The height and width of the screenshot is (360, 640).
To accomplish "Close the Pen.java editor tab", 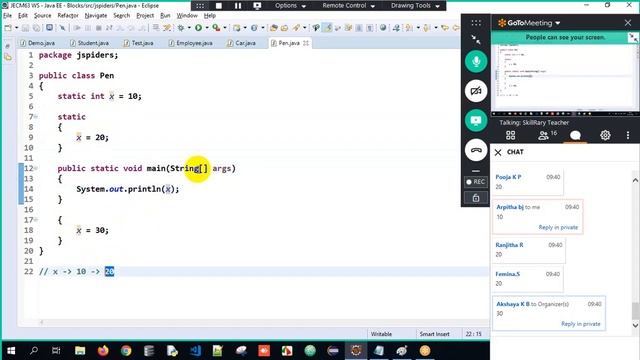I will 306,43.
